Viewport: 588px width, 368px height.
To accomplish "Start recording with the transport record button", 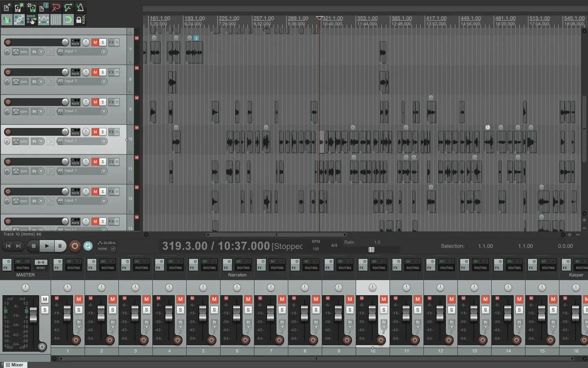I will click(x=75, y=246).
